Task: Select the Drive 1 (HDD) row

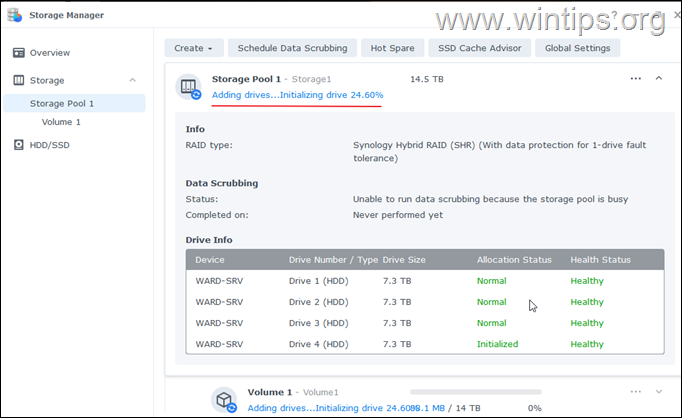Action: (425, 281)
